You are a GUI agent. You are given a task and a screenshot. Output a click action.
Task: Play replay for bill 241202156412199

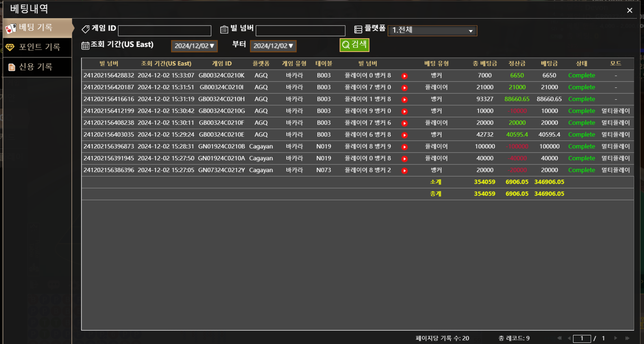point(404,112)
